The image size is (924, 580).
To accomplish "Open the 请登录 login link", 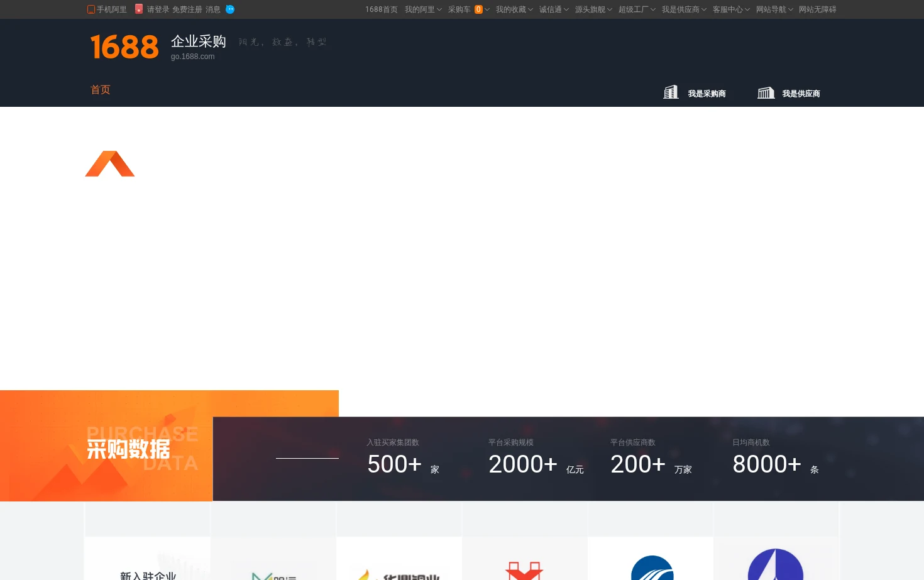I will click(x=158, y=9).
